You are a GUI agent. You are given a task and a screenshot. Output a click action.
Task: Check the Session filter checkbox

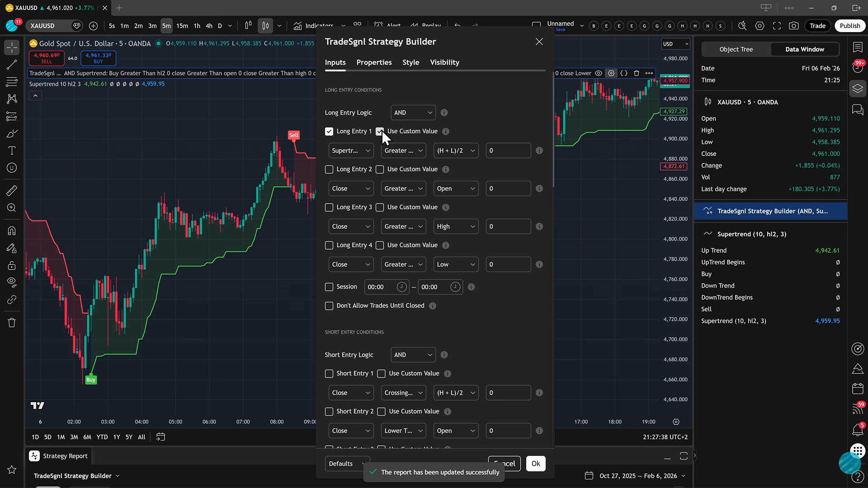[329, 287]
